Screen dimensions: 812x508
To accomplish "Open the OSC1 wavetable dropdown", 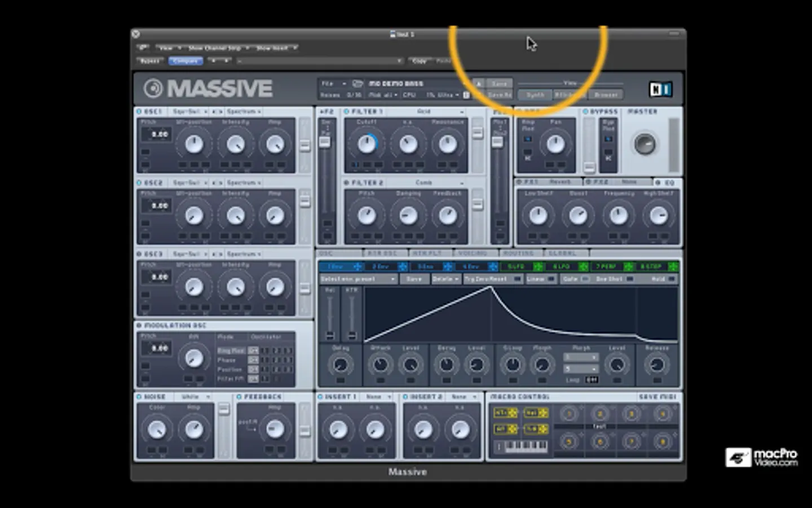I will (x=190, y=112).
